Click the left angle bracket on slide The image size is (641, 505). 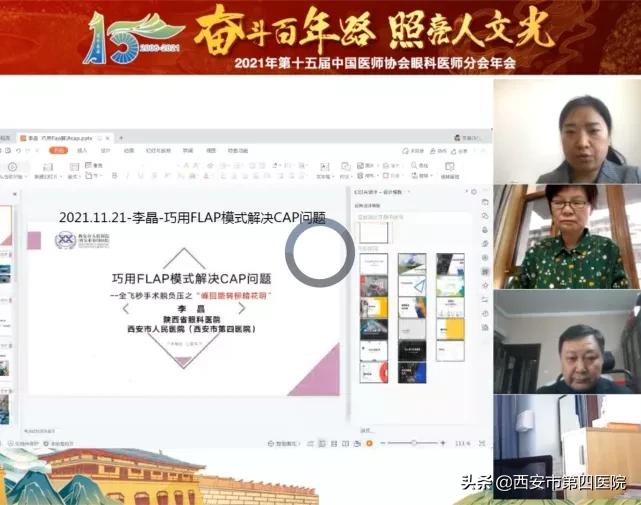pos(126,309)
